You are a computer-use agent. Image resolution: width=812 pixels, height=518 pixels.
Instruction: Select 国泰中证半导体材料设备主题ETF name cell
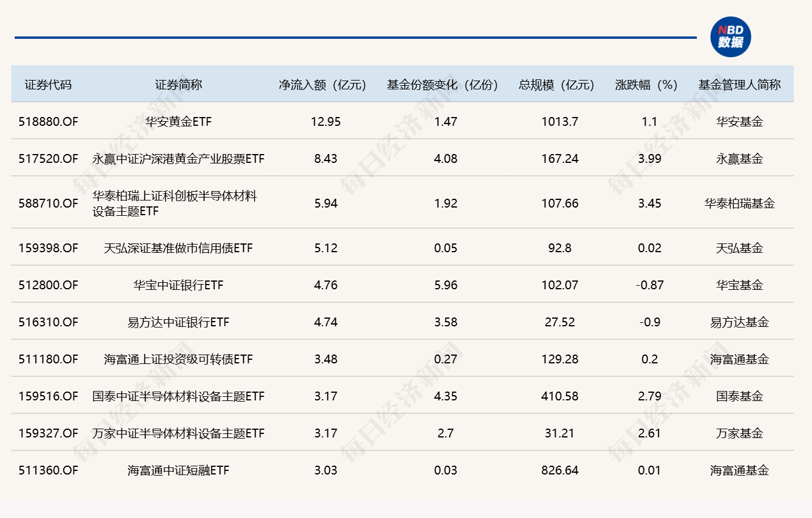click(x=178, y=396)
